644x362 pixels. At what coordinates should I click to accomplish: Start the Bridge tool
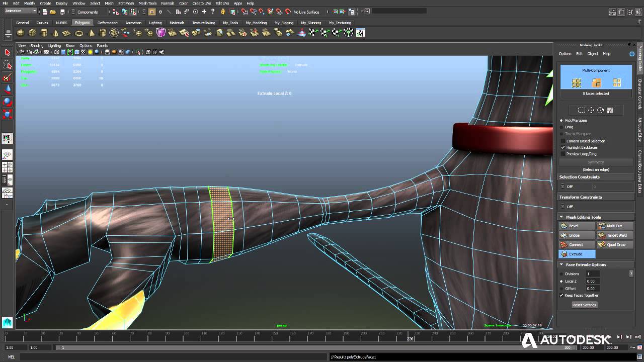coord(577,235)
